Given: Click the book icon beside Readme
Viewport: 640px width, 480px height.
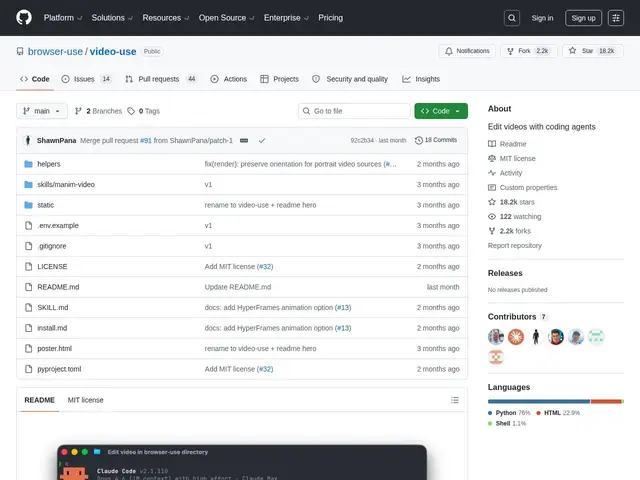Looking at the screenshot, I should point(492,144).
